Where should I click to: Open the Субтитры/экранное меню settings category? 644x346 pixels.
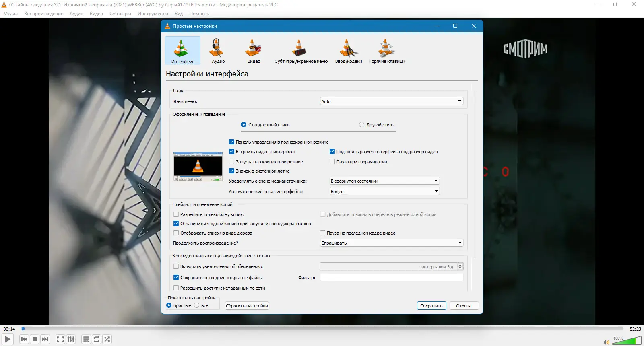pyautogui.click(x=301, y=51)
